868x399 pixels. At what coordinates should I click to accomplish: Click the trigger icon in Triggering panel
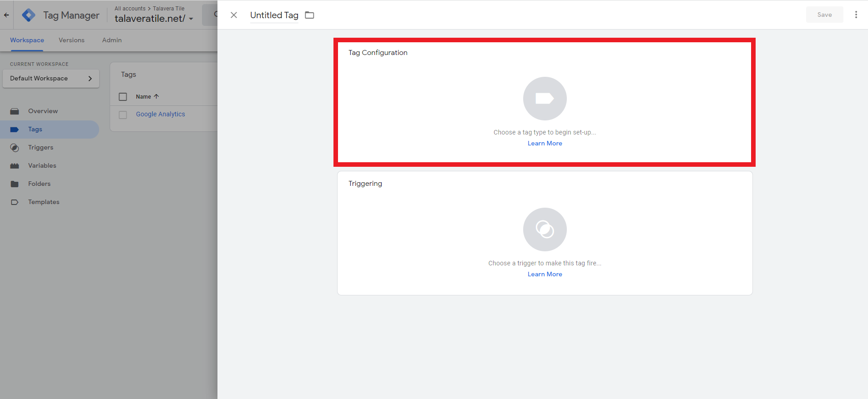(x=545, y=229)
